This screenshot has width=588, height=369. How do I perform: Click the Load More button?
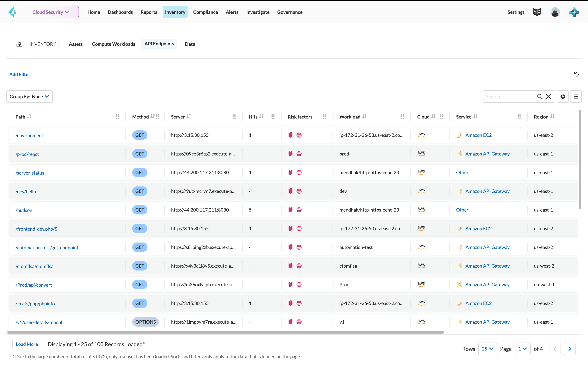pyautogui.click(x=27, y=344)
